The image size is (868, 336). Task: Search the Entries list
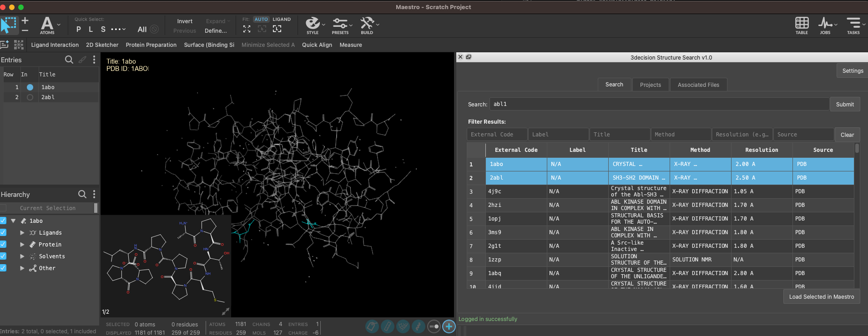(69, 60)
